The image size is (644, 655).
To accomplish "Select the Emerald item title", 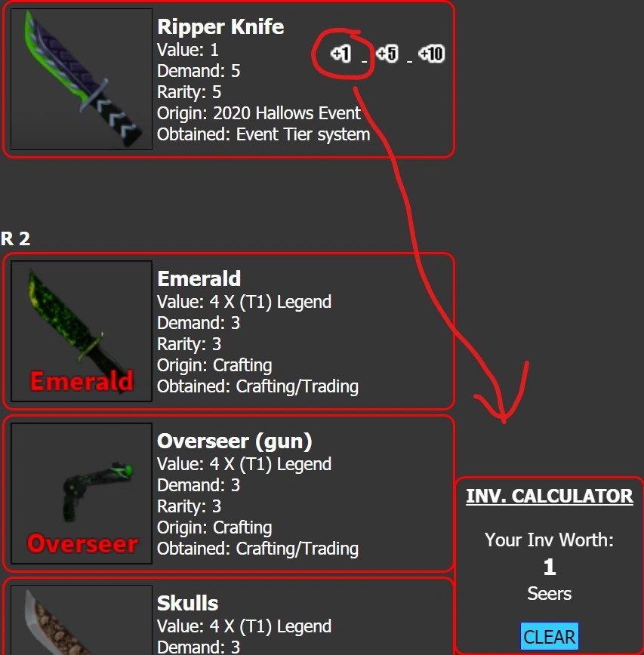I will pos(199,278).
